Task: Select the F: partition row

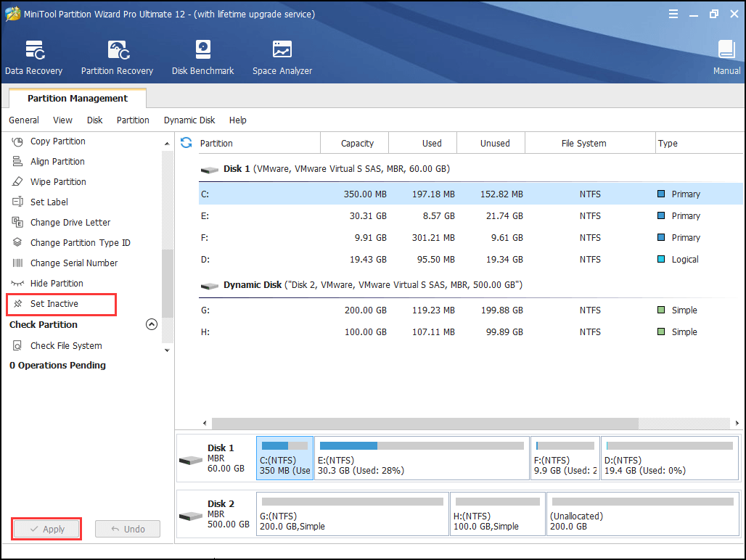Action: pyautogui.click(x=470, y=238)
